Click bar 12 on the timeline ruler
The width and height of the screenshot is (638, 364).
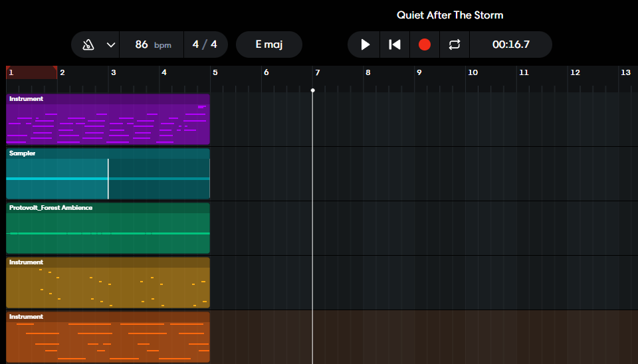pos(575,72)
